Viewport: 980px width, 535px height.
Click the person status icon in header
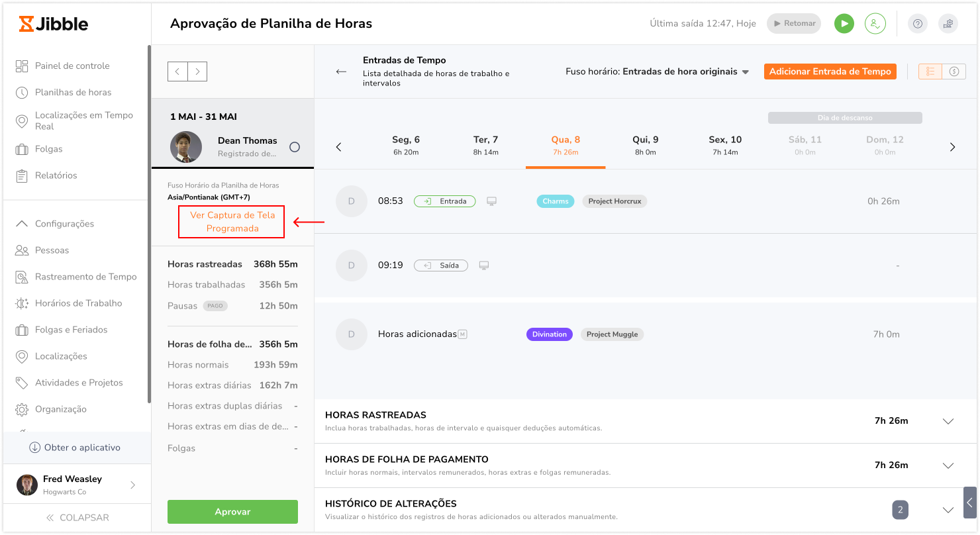point(875,24)
